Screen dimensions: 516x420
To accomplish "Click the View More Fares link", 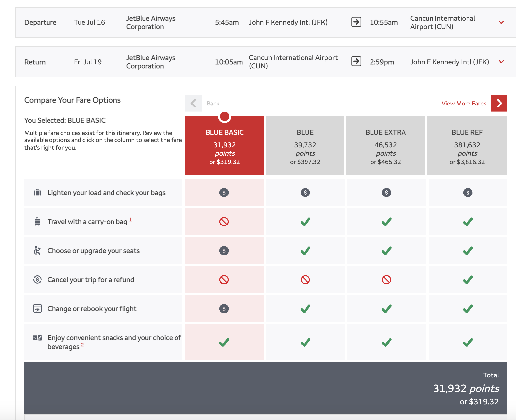I will coord(464,104).
